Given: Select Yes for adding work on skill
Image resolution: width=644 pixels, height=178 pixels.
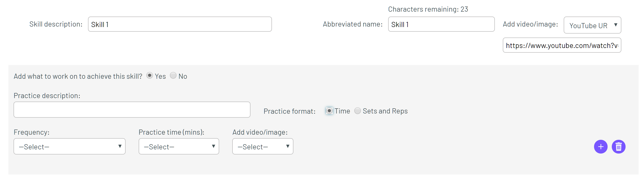Looking at the screenshot, I should 149,75.
